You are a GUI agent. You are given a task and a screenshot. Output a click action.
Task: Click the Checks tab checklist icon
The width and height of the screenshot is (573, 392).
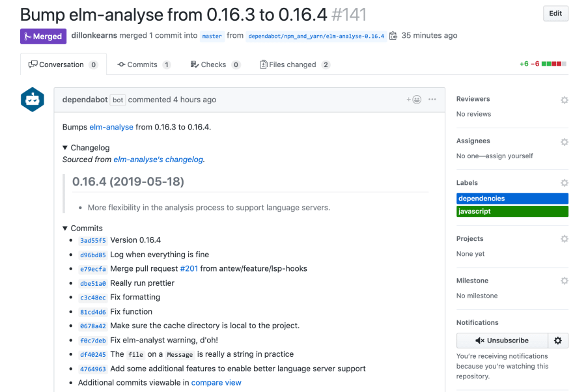tap(195, 64)
